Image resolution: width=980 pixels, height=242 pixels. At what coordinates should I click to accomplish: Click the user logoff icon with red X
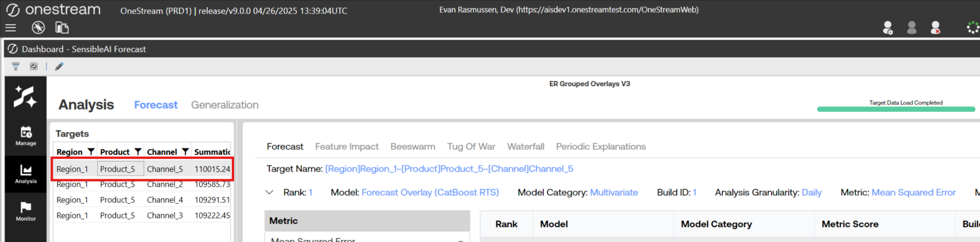point(936,28)
